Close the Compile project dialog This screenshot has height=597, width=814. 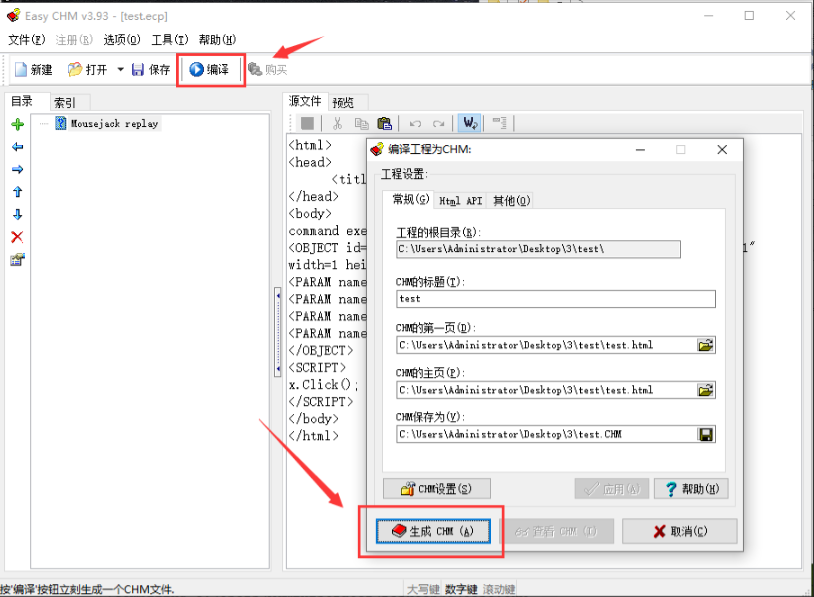(722, 150)
